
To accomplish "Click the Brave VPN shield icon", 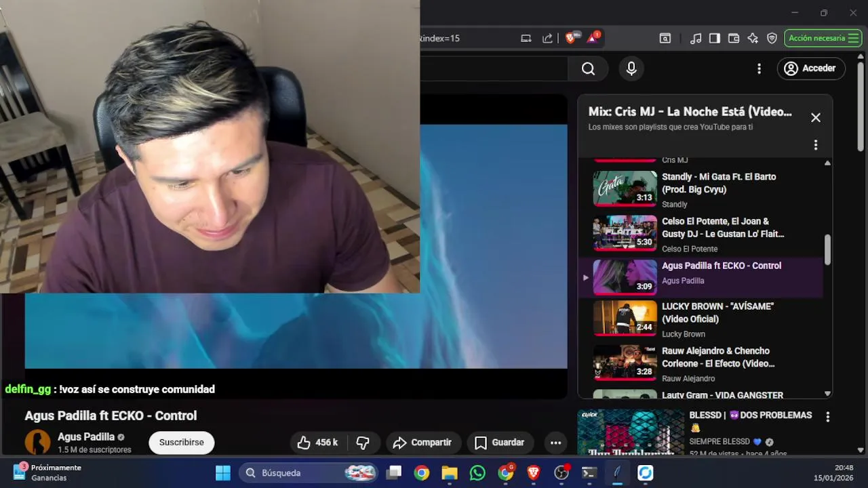I will (x=772, y=39).
